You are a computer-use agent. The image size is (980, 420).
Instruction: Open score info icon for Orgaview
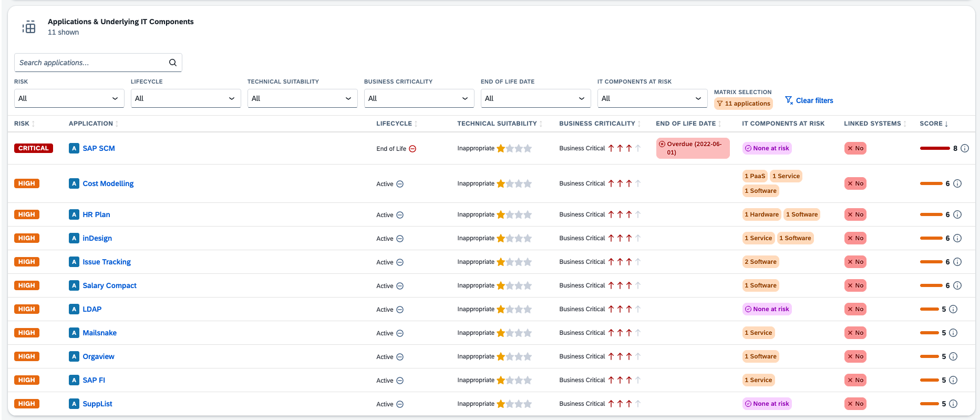[953, 356]
